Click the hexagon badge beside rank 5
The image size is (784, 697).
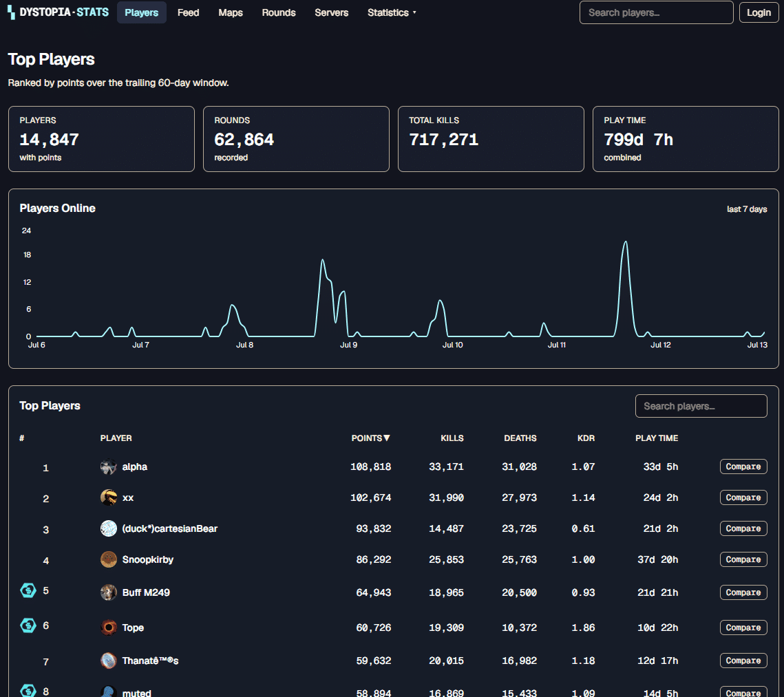click(x=28, y=590)
